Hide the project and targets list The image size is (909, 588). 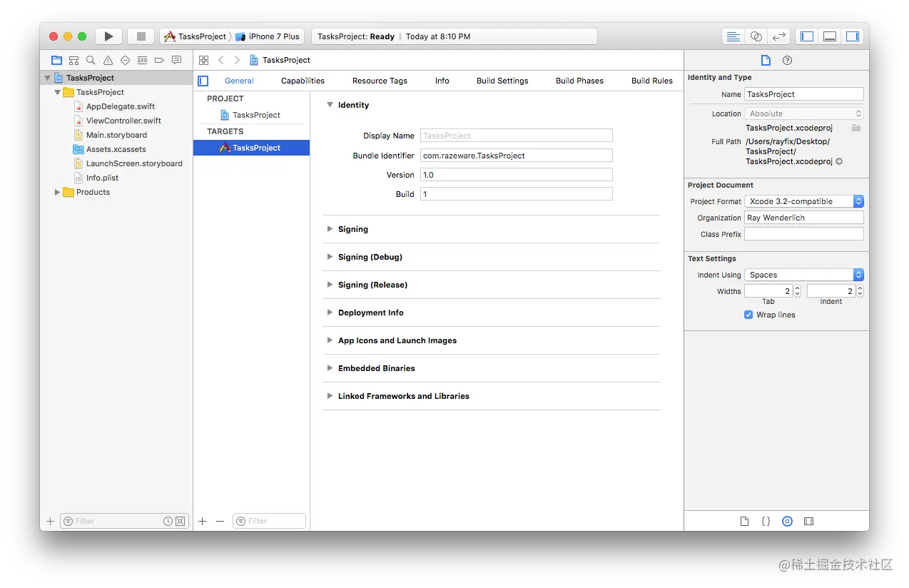[203, 81]
